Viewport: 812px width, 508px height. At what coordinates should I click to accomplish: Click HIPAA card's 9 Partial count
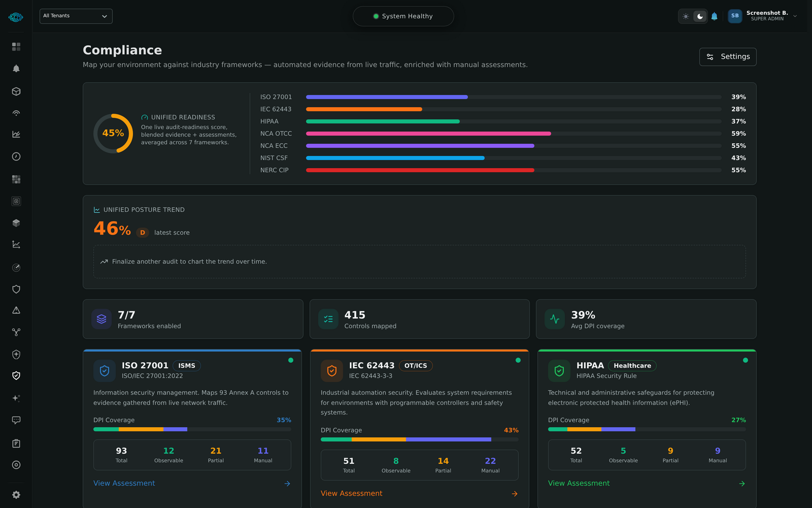point(670,451)
